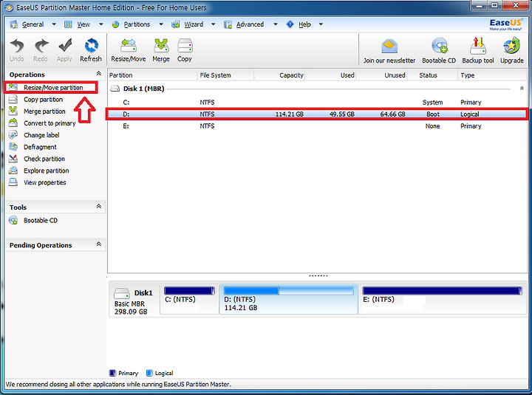Click the Disk1 drive icon in disk map

coord(121,293)
